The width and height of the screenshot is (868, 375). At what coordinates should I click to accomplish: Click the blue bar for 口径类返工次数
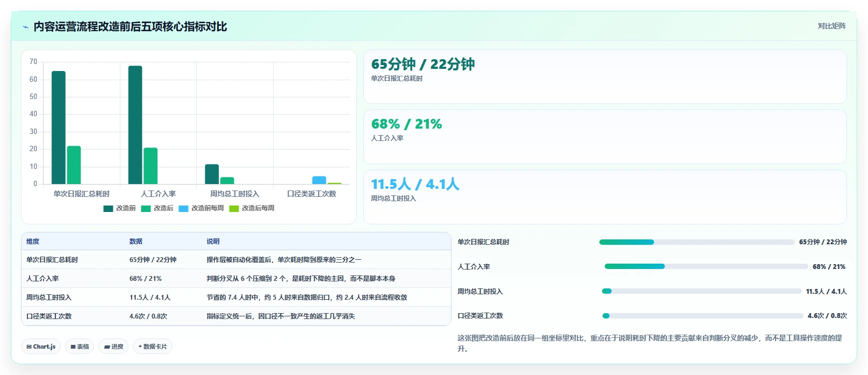[319, 180]
